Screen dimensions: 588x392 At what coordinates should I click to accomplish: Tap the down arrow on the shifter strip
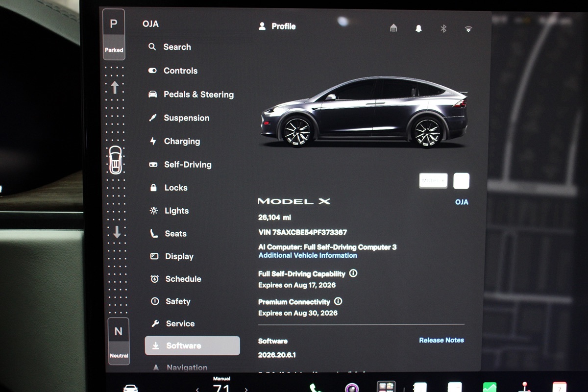[x=117, y=232]
